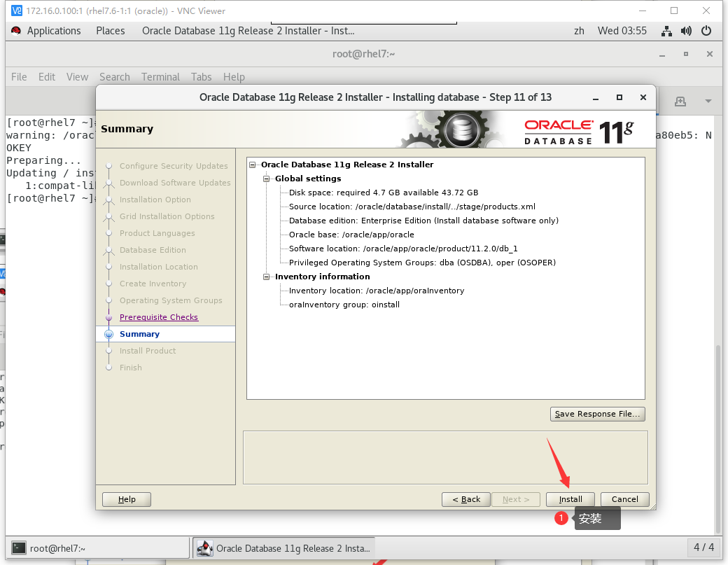Click the zh input language indicator
This screenshot has width=728, height=565.
tap(579, 31)
